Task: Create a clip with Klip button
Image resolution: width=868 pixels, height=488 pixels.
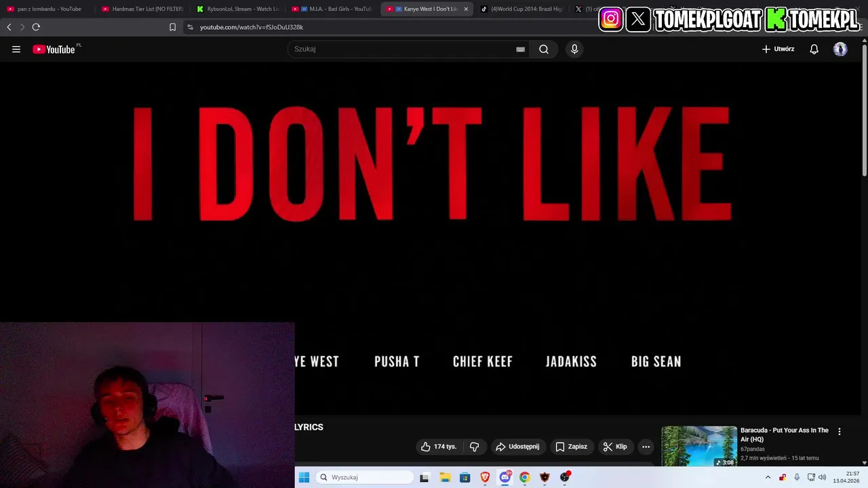Action: pos(616,447)
